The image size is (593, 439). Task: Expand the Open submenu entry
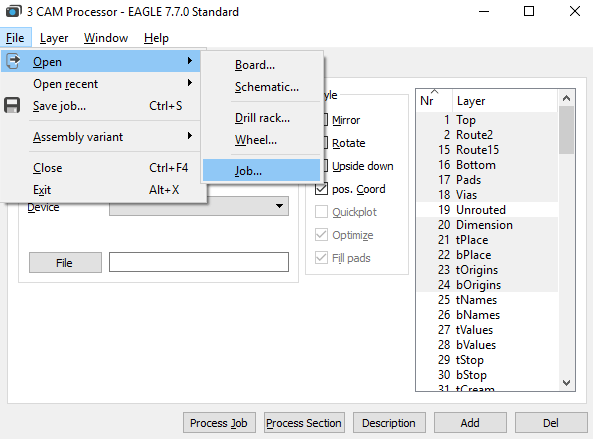point(100,61)
